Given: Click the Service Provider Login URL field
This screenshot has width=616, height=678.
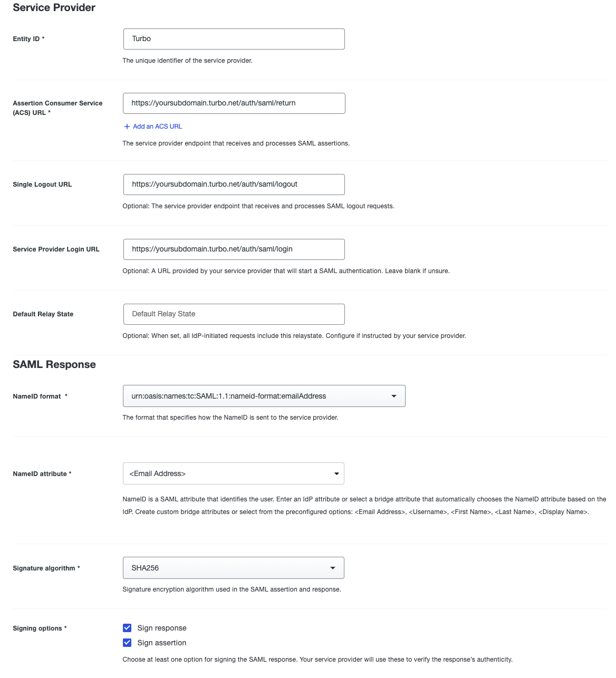Looking at the screenshot, I should click(234, 249).
